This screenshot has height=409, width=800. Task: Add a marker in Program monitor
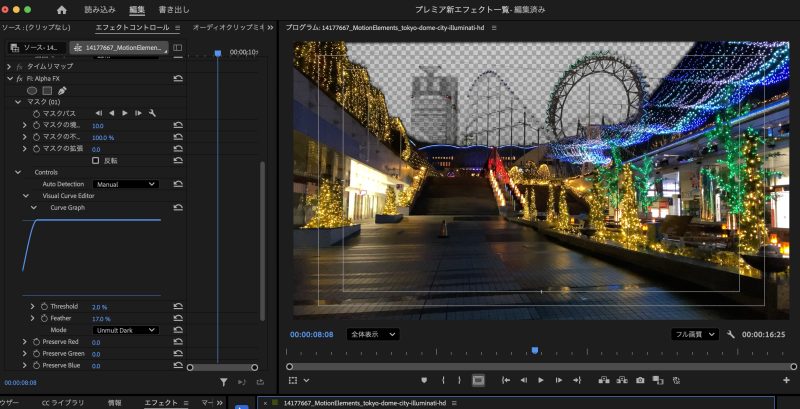tap(424, 380)
